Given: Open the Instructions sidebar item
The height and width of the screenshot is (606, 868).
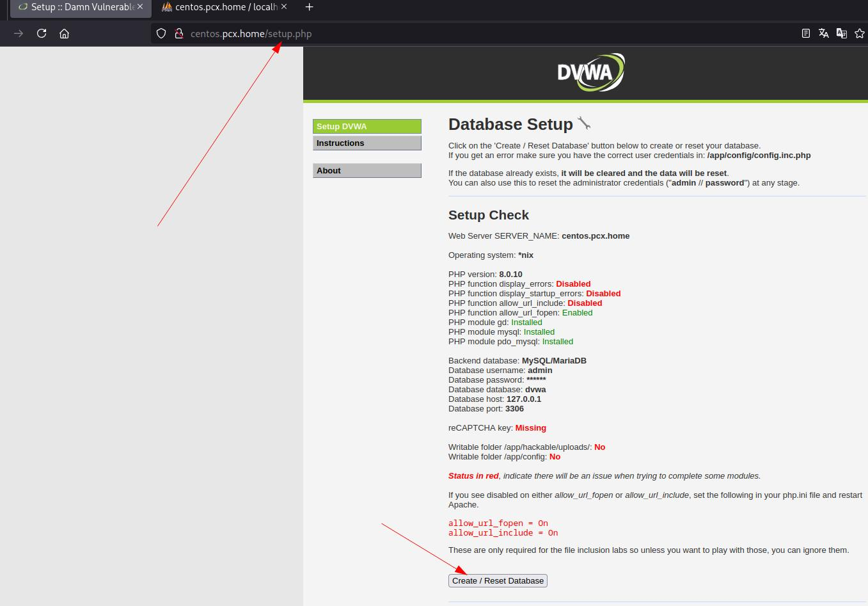Looking at the screenshot, I should point(367,143).
